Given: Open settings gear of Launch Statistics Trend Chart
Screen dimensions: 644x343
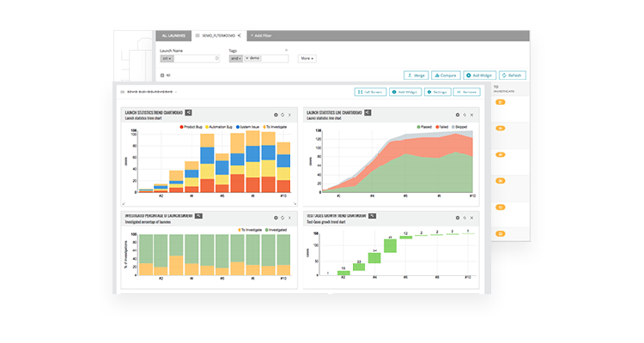Looking at the screenshot, I should (276, 114).
